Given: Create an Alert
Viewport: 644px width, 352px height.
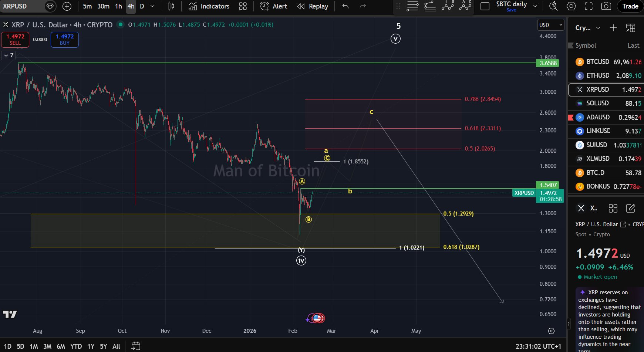Looking at the screenshot, I should 274,6.
